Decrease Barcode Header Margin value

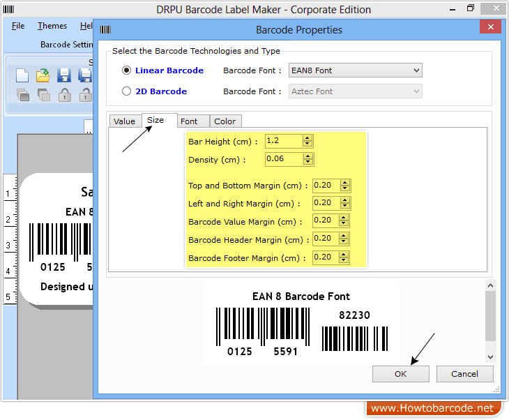tap(344, 242)
